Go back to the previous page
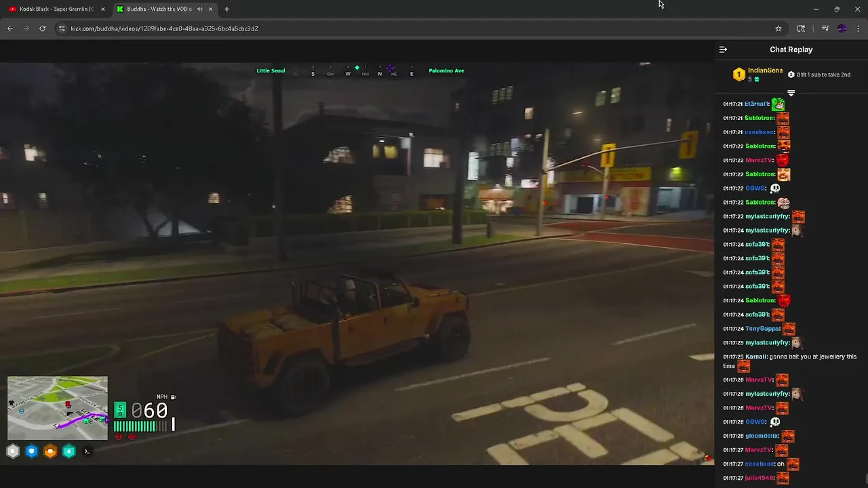The height and width of the screenshot is (488, 868). (x=10, y=28)
